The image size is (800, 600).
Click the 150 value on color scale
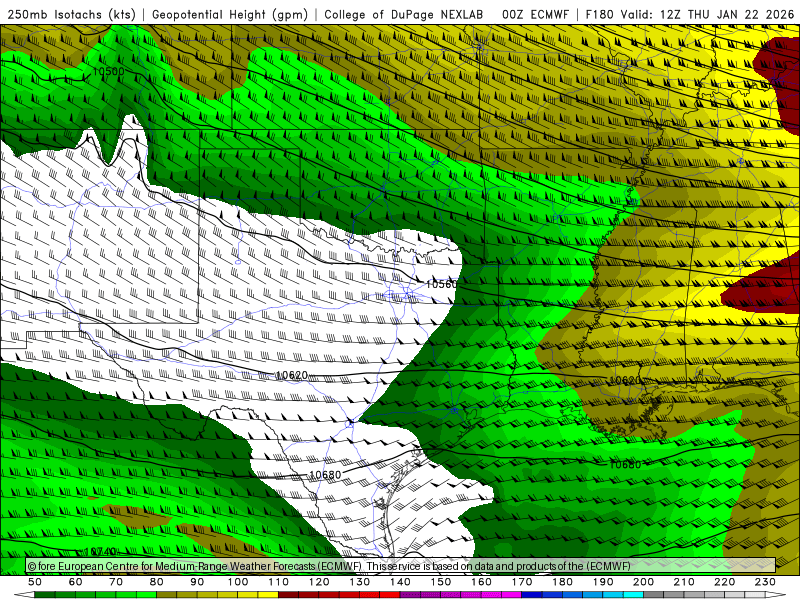pyautogui.click(x=441, y=582)
